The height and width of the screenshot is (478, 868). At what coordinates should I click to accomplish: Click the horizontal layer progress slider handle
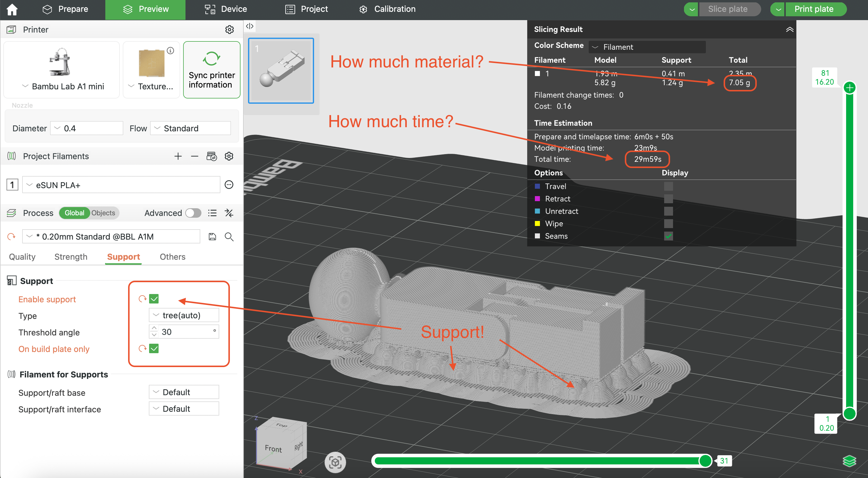(705, 461)
